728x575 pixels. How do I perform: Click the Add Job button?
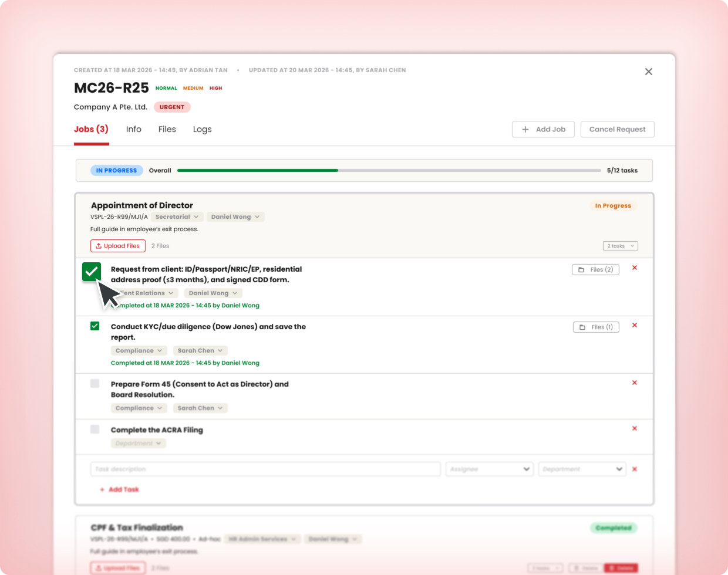[x=543, y=129]
